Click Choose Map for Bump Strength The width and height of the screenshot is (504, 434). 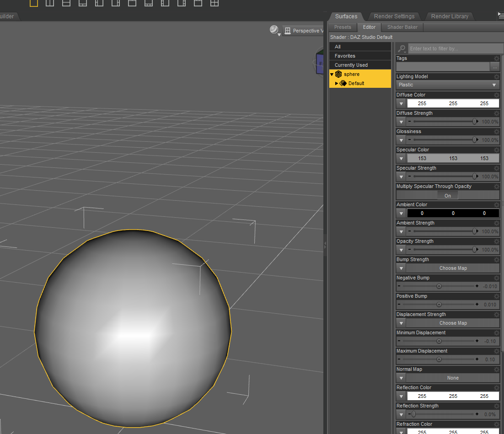453,268
